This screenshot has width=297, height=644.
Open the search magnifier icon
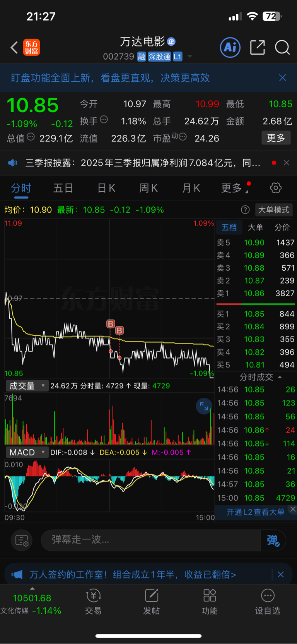point(282,48)
